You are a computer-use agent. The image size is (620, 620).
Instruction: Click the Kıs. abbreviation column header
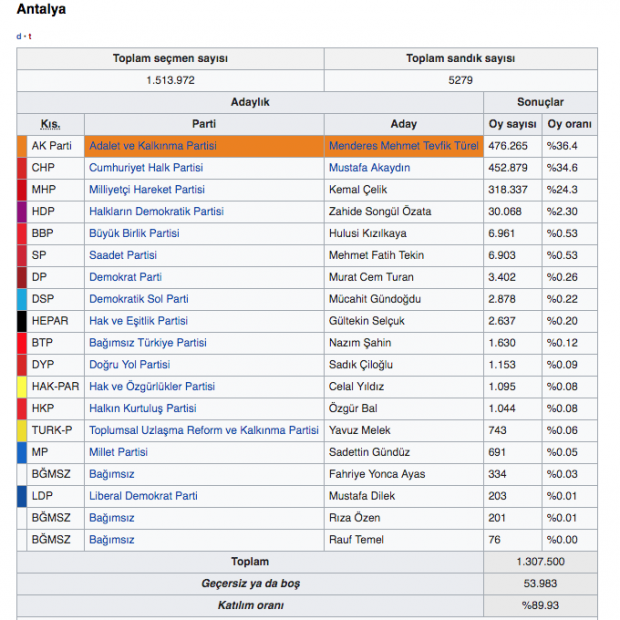pyautogui.click(x=50, y=124)
